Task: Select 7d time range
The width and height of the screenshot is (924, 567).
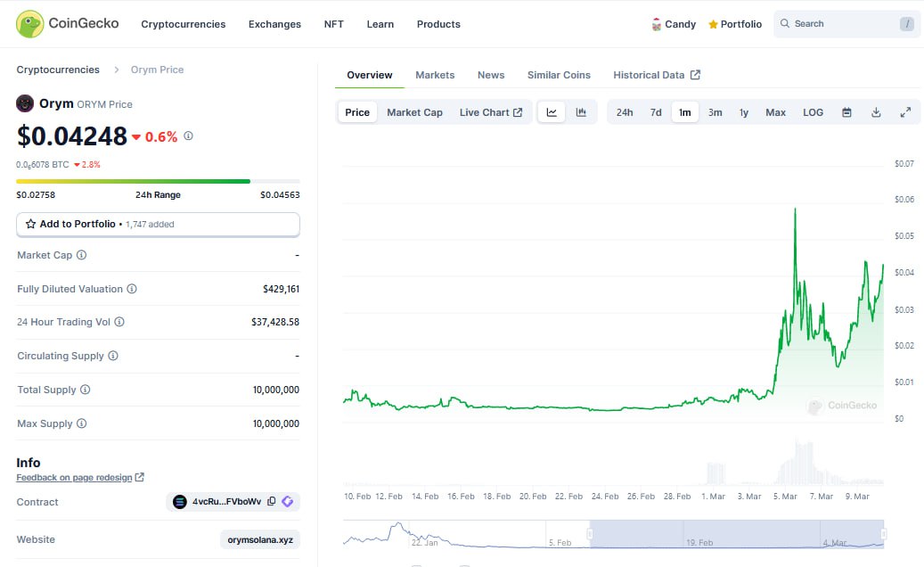Action: point(656,112)
